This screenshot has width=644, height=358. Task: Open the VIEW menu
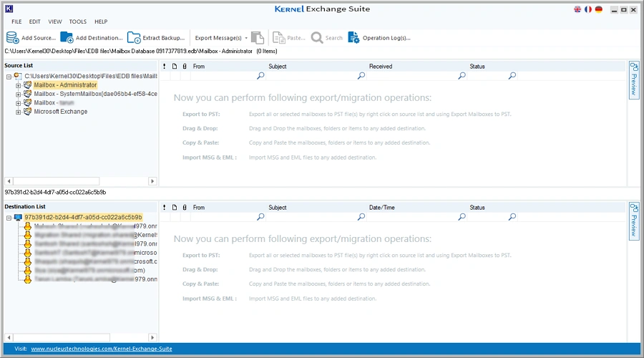click(55, 22)
